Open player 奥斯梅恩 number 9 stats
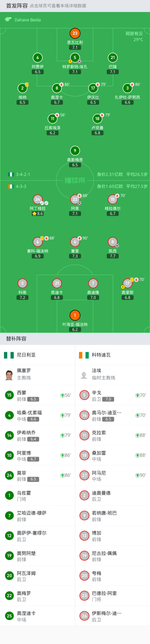Viewport: 150px width, 644px height. [75, 150]
